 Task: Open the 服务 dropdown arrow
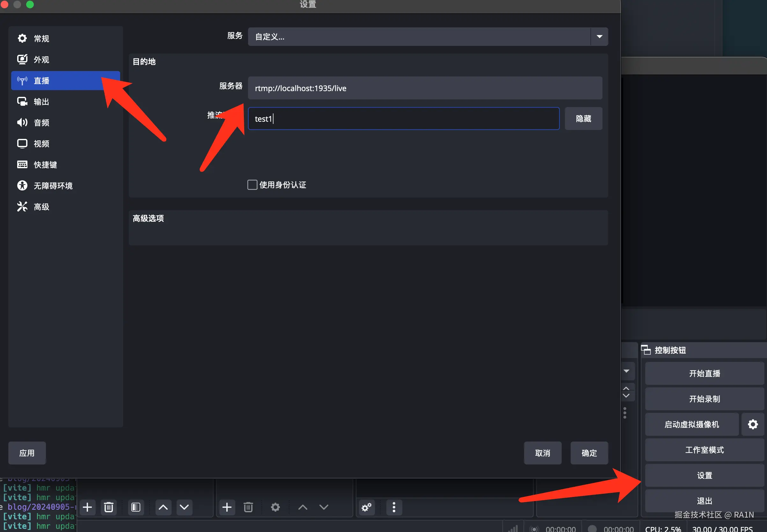coord(599,36)
